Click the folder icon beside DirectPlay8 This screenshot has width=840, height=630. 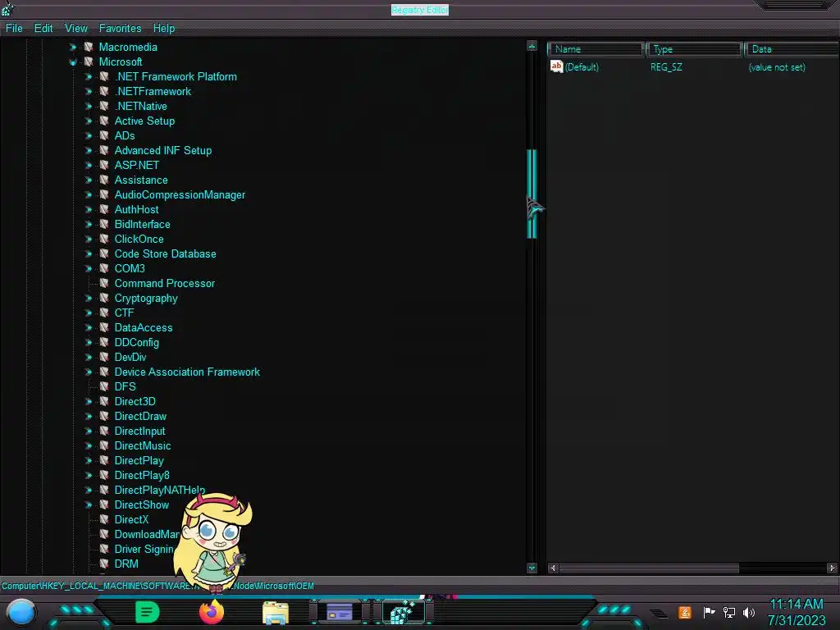[104, 475]
